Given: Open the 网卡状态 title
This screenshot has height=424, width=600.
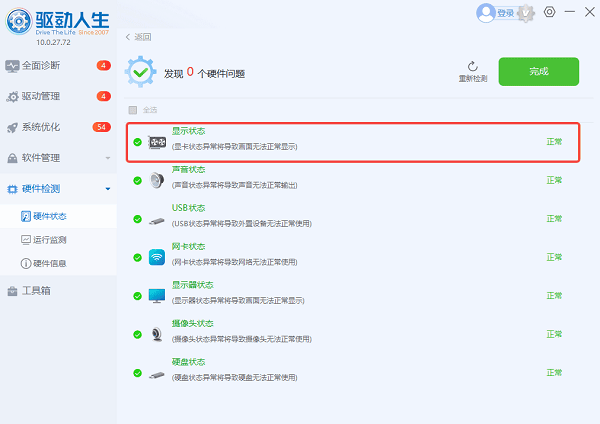Looking at the screenshot, I should pos(188,246).
